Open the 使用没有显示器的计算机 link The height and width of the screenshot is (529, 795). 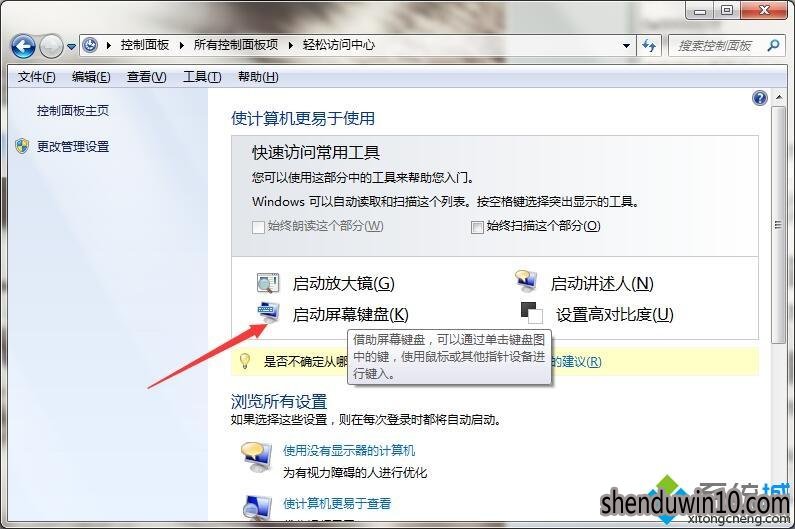(349, 450)
